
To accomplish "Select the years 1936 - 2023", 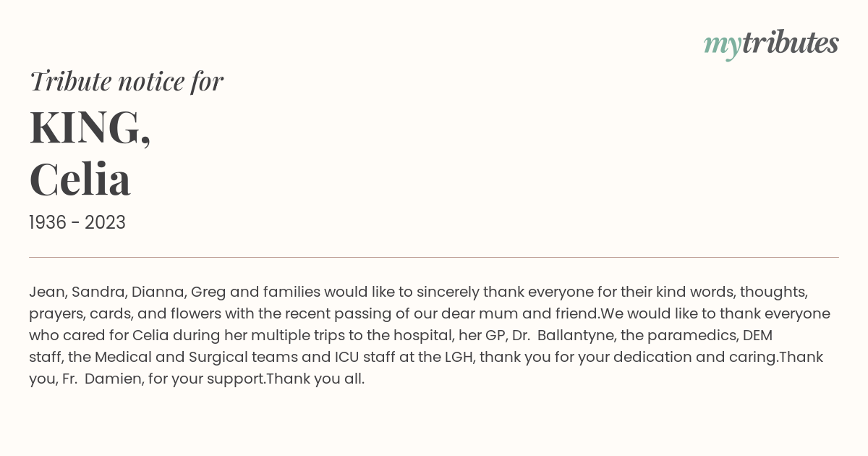I will (x=77, y=223).
